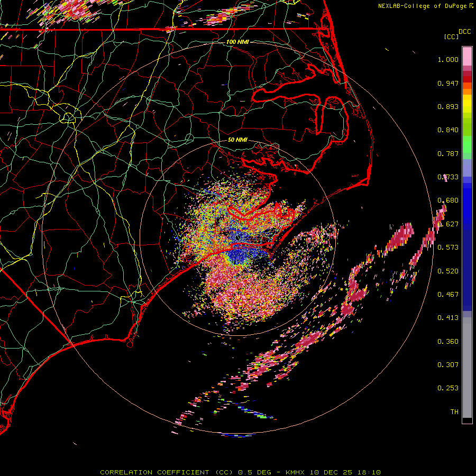This screenshot has height=476, width=476.
Task: Select the 0.253 scale value
Action: 448,388
